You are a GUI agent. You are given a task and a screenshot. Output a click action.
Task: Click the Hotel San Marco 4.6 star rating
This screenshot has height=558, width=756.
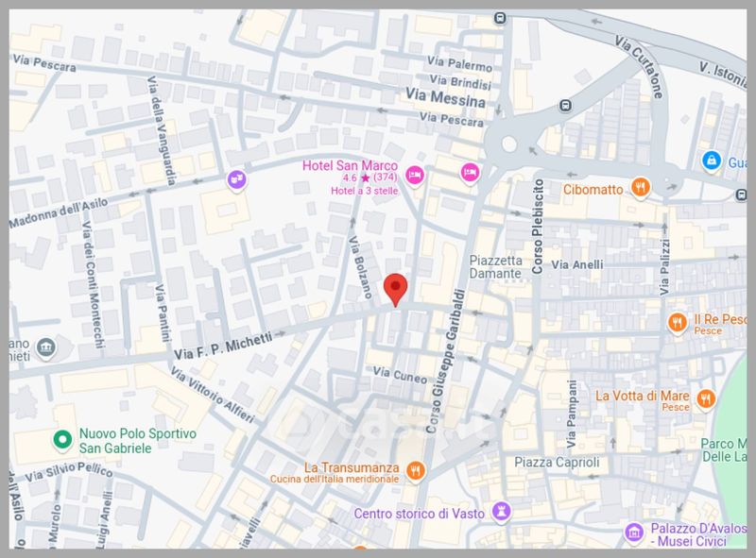(x=369, y=178)
